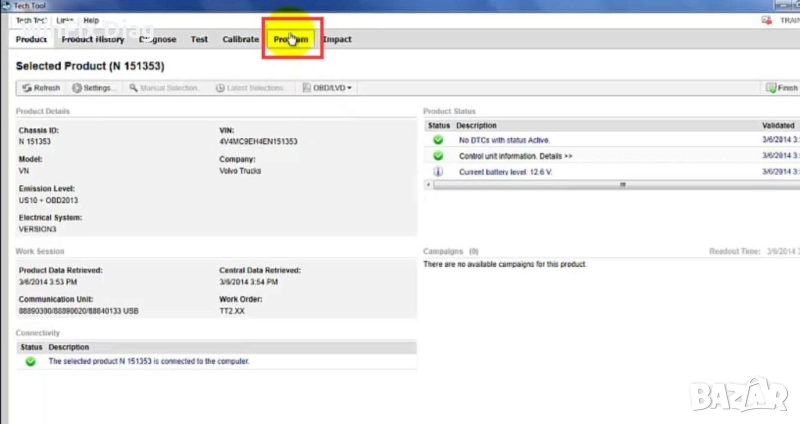800x424 pixels.
Task: Open the Product History tab
Action: click(x=93, y=39)
